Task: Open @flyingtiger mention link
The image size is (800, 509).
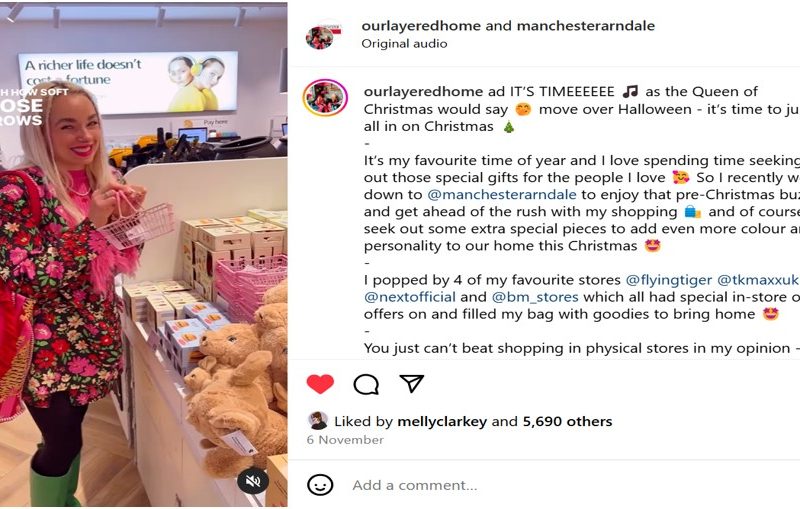Action: pos(668,280)
